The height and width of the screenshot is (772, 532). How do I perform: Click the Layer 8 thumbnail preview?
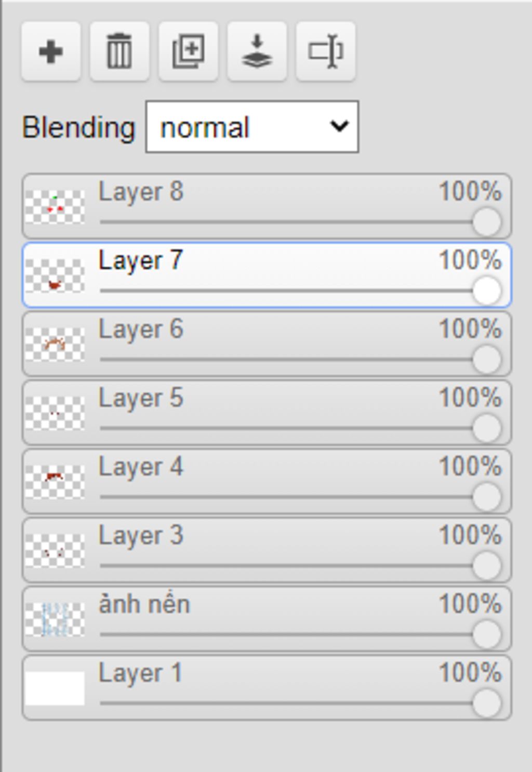tap(55, 207)
